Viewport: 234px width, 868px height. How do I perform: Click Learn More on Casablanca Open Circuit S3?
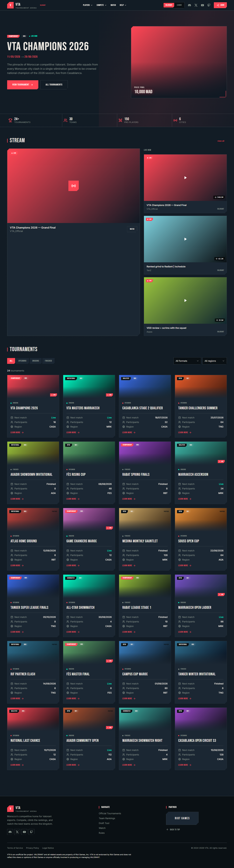pyautogui.click(x=185, y=765)
